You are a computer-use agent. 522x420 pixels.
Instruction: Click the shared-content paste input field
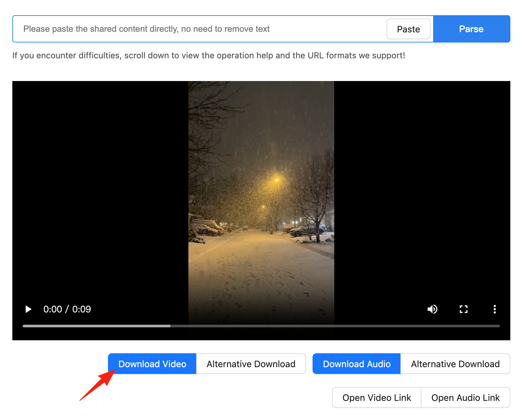[195, 29]
